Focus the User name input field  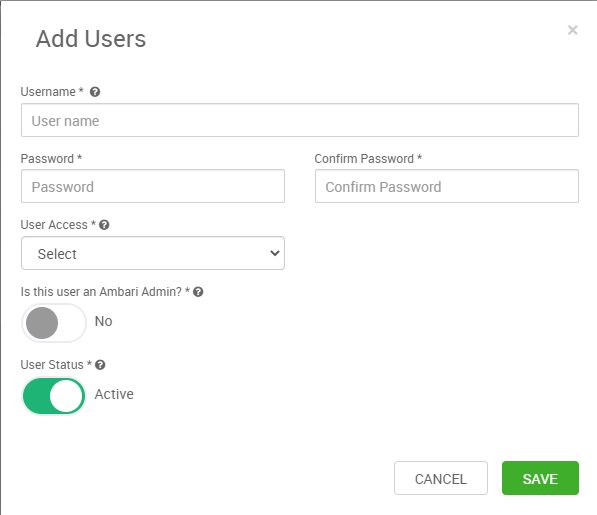pyautogui.click(x=300, y=120)
